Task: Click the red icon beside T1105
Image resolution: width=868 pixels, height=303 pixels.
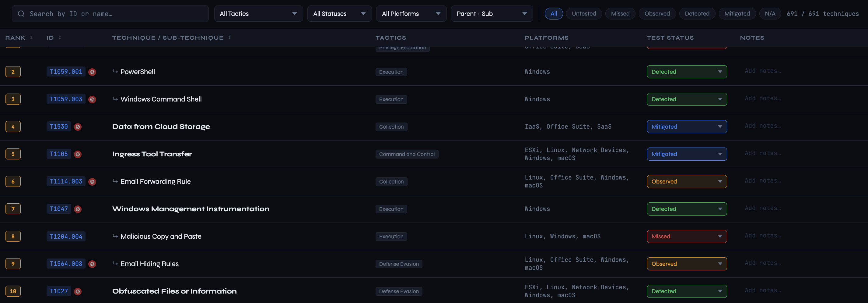Action: pyautogui.click(x=78, y=154)
